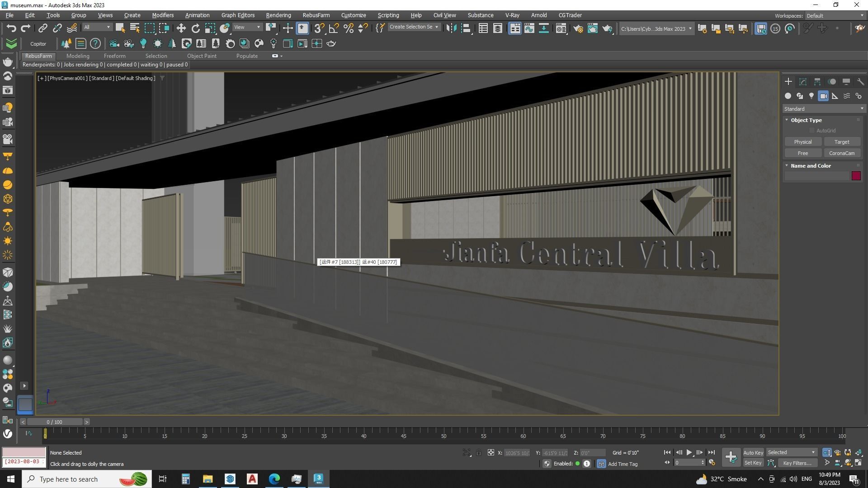The width and height of the screenshot is (868, 488).
Task: Click the Maximize Viewport Toggle icon
Action: pos(858,463)
